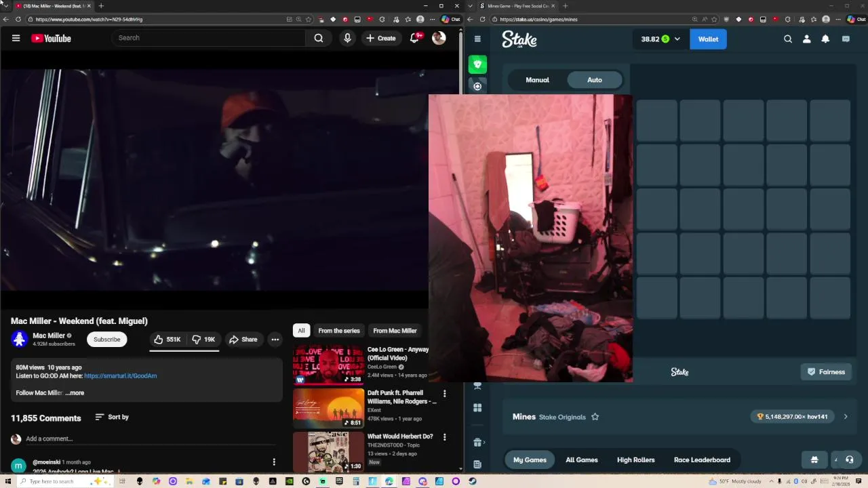Viewport: 868px width, 488px height.
Task: Open the taskbar weather 50°F widget
Action: 736,481
